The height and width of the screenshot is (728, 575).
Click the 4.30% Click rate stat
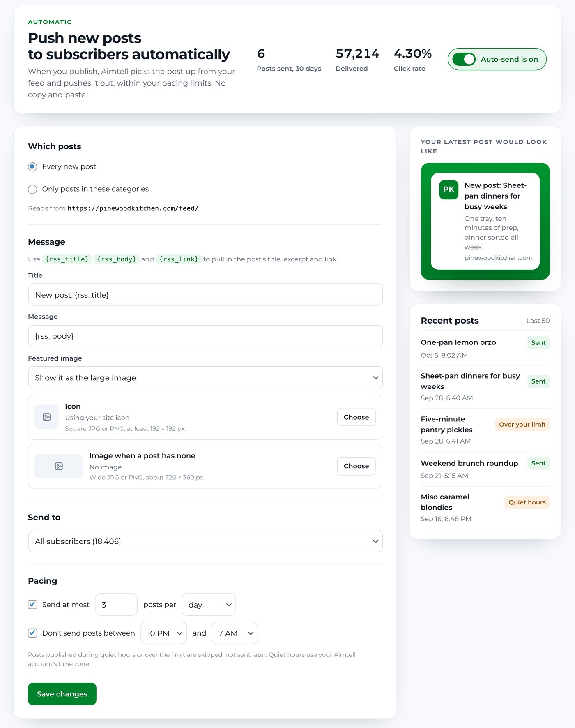point(413,60)
